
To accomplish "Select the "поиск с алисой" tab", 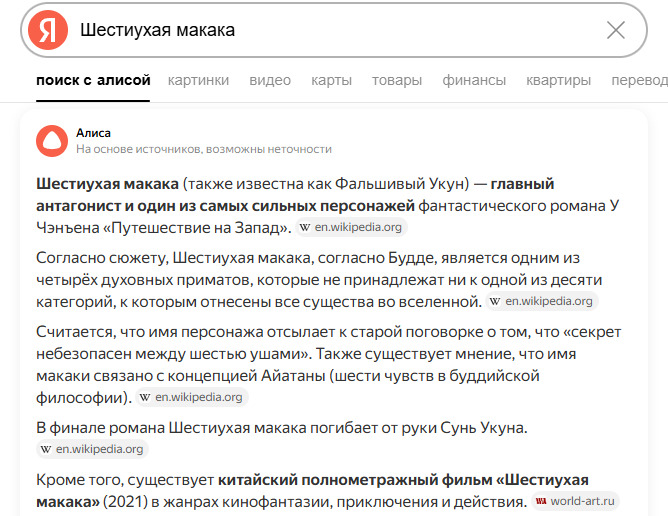I will [x=93, y=80].
